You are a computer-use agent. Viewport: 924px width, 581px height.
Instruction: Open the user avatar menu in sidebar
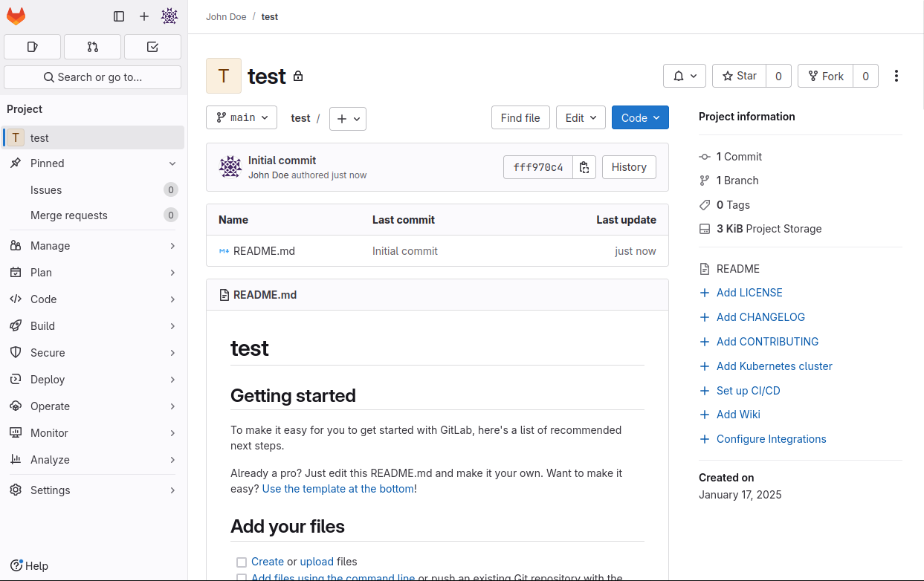pyautogui.click(x=169, y=16)
